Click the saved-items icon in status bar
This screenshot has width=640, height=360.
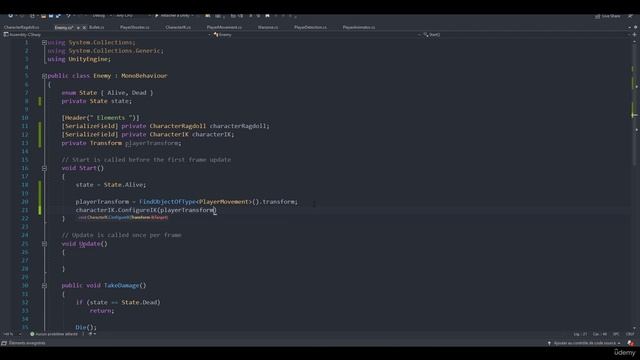tap(4, 343)
